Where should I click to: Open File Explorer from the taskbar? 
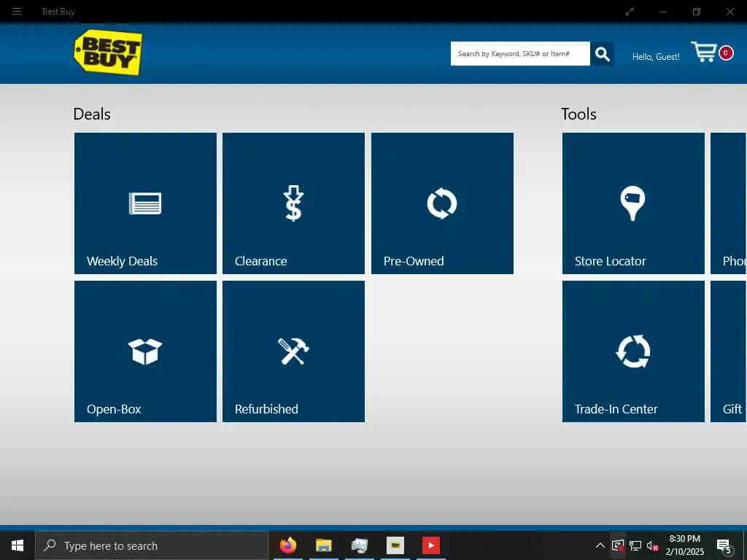(x=323, y=545)
